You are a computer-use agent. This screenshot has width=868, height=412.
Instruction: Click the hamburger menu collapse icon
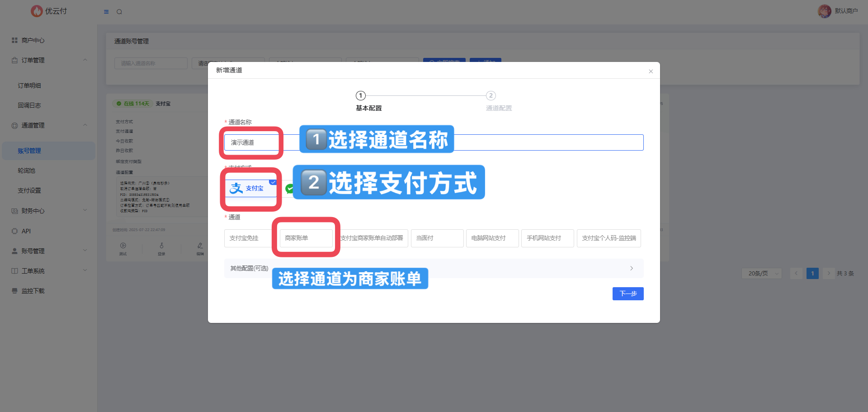tap(106, 12)
